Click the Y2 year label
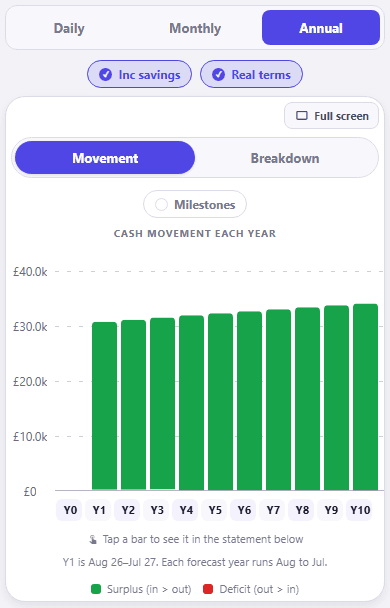This screenshot has width=390, height=608. pos(128,510)
